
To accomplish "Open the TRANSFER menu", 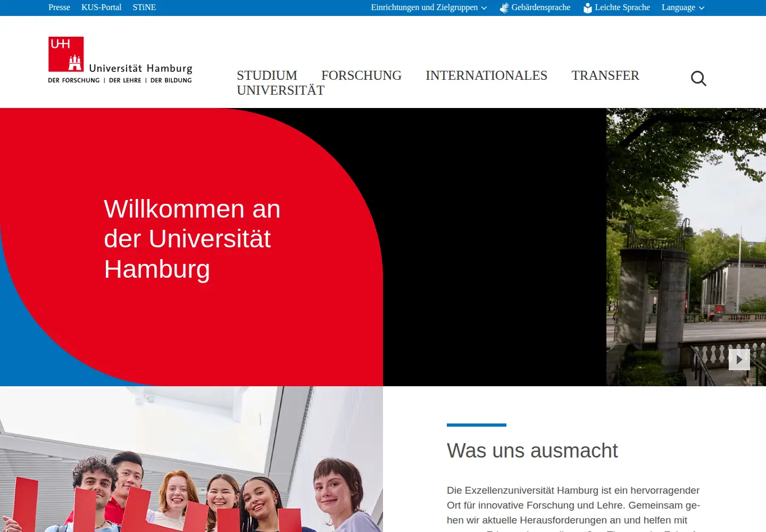I will (x=605, y=76).
